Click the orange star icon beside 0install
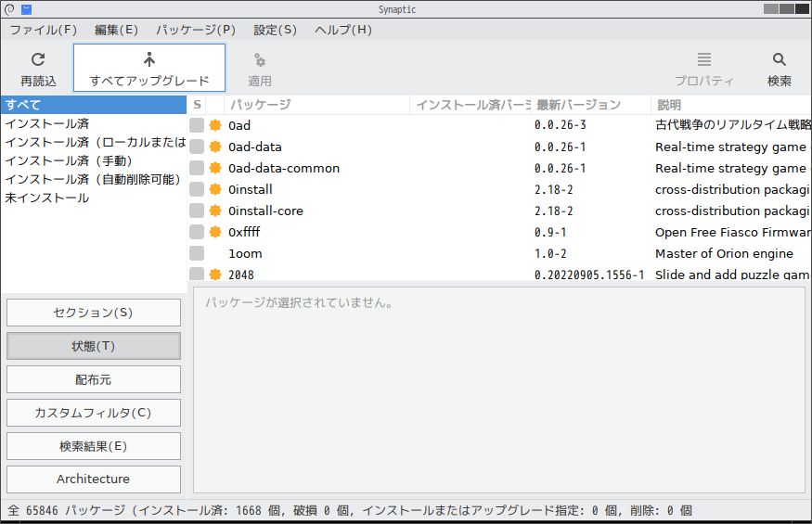The height and width of the screenshot is (524, 812). pyautogui.click(x=215, y=189)
